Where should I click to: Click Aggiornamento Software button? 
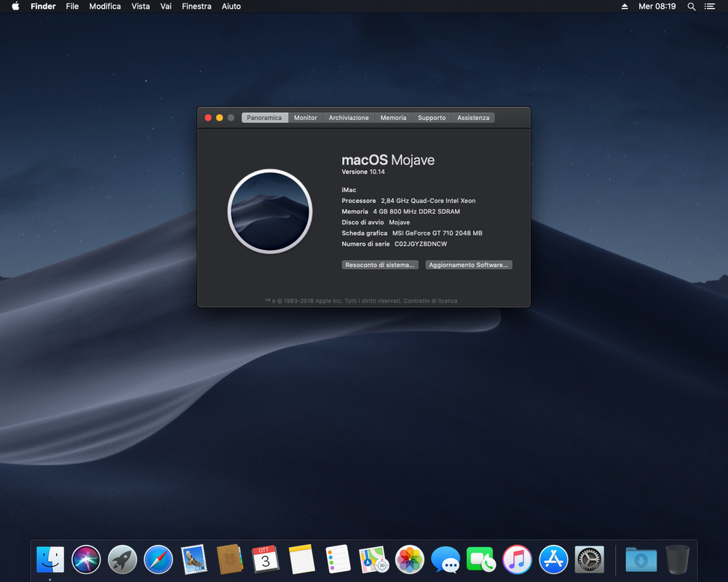[x=468, y=265]
